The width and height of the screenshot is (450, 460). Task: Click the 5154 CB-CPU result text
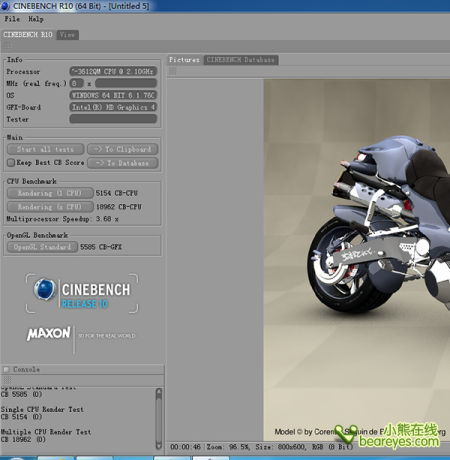[117, 193]
